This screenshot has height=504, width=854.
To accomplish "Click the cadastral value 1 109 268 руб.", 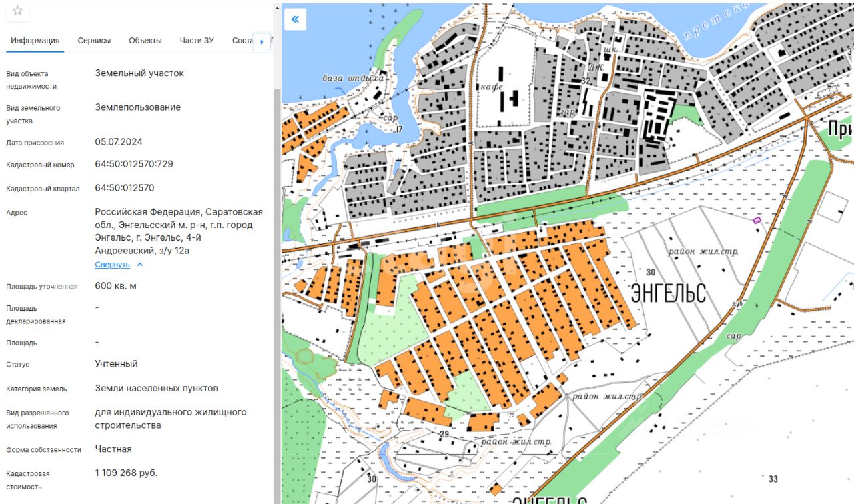I will tap(126, 473).
